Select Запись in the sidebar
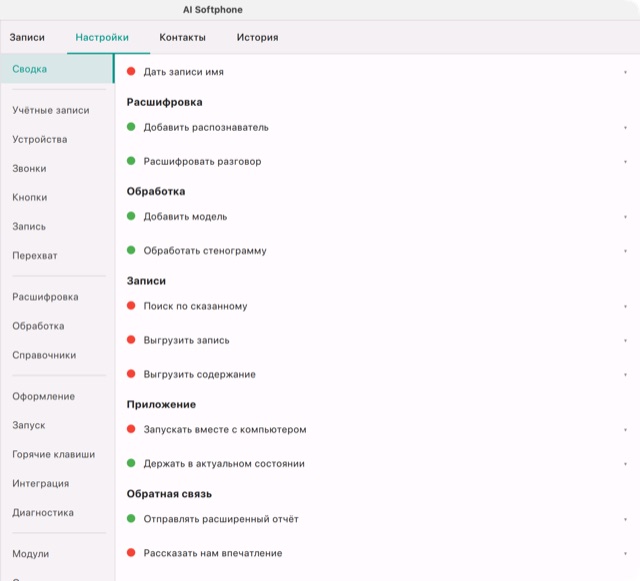 point(29,226)
